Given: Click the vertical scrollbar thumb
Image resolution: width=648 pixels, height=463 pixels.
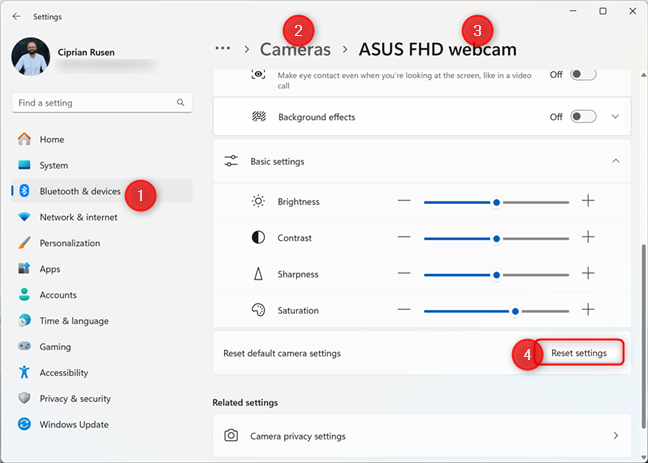Looking at the screenshot, I should [643, 336].
